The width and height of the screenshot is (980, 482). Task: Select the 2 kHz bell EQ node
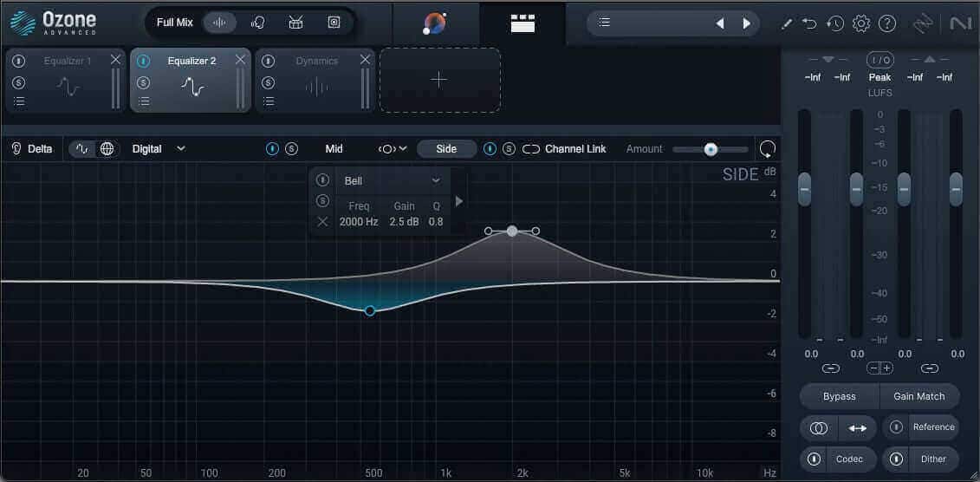[x=512, y=231]
